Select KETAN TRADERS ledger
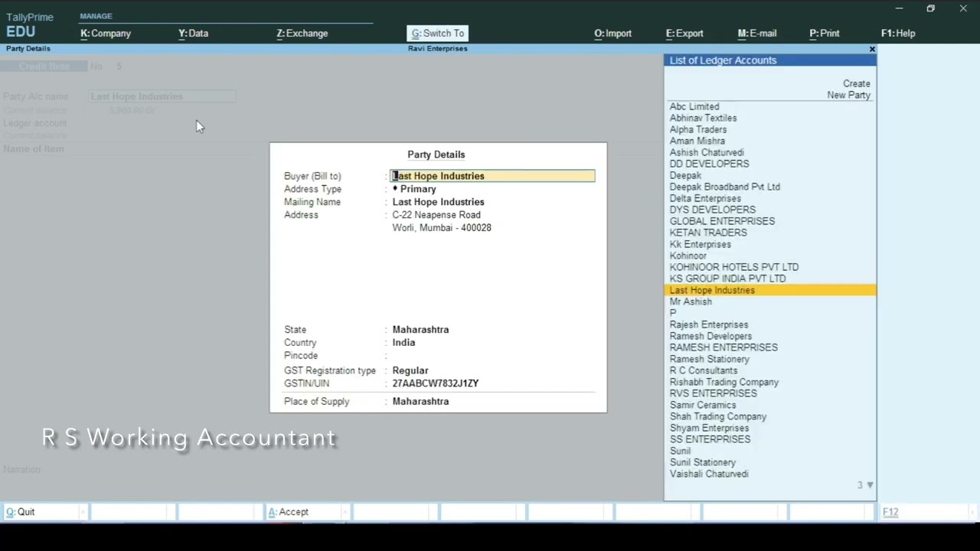Screen dimensions: 980x551 tap(708, 233)
